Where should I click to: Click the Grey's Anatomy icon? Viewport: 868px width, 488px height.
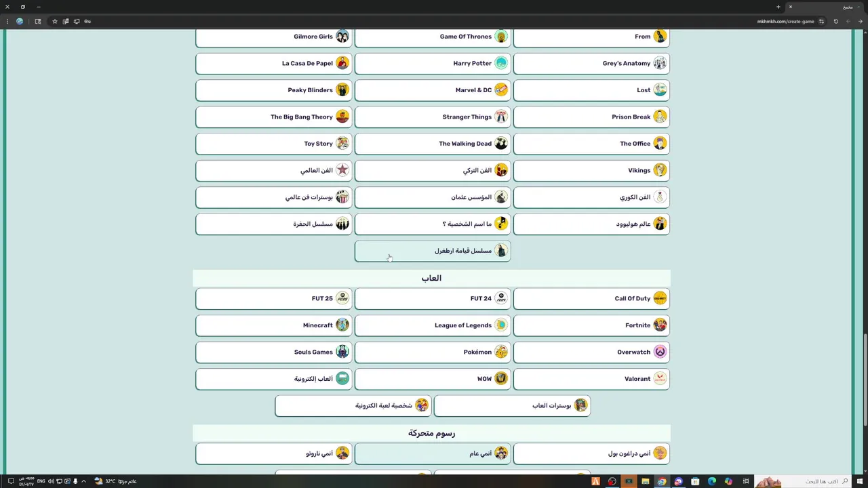coord(660,63)
